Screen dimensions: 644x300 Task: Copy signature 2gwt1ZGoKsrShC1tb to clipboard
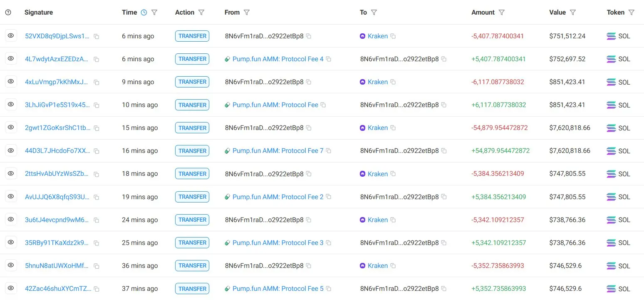(96, 128)
